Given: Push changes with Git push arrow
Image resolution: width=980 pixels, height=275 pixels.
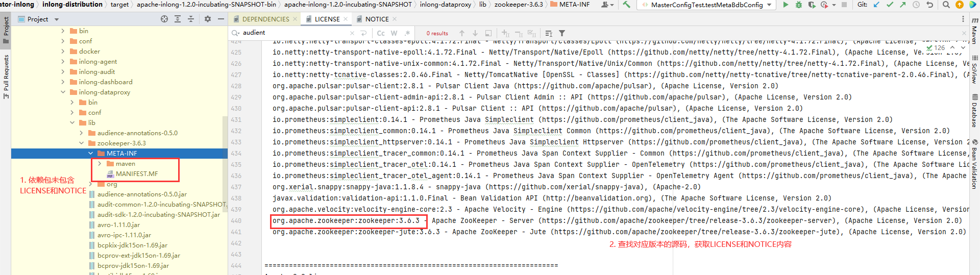Looking at the screenshot, I should pos(902,5).
